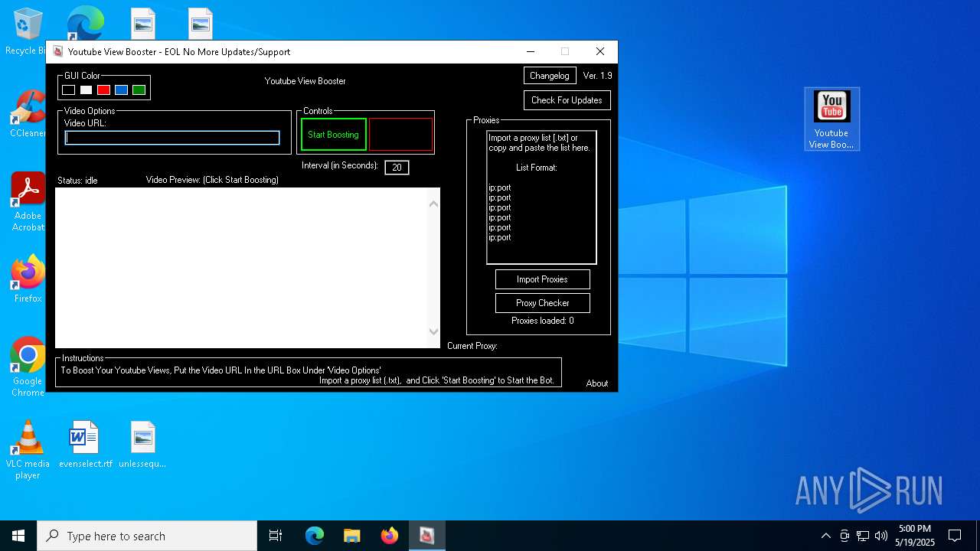980x551 pixels.
Task: Open the Windows Start menu
Action: (x=18, y=536)
